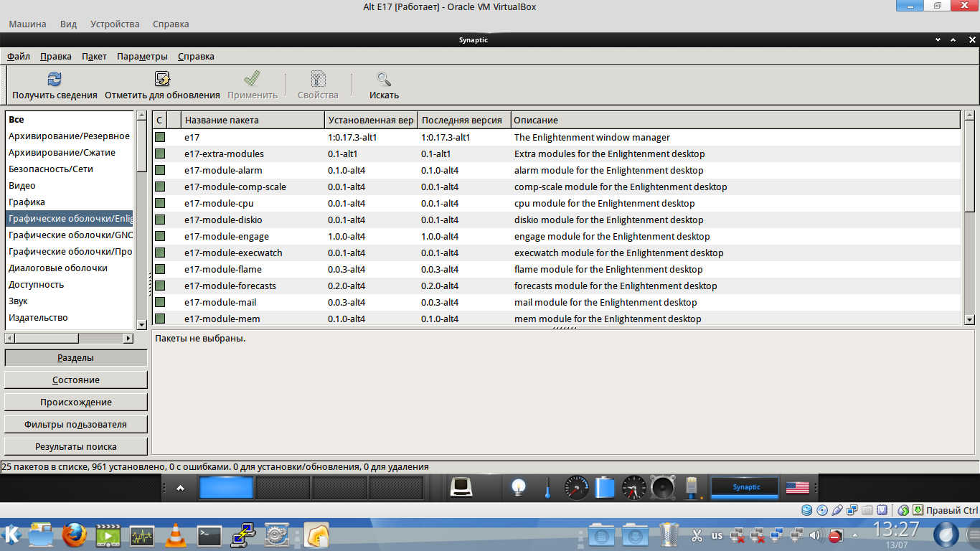Sort by the Установленная вер column header
The height and width of the screenshot is (551, 980).
372,120
